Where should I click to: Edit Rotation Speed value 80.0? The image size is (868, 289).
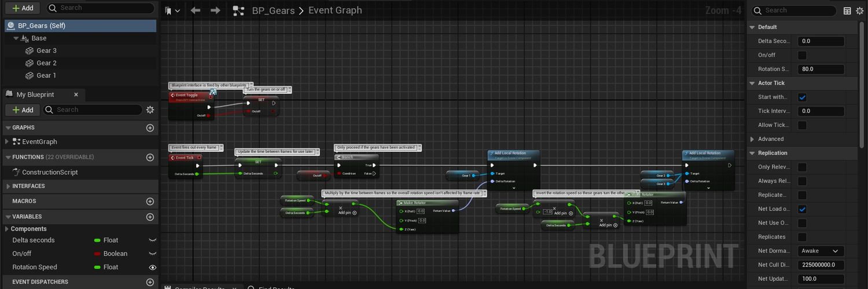coord(821,69)
